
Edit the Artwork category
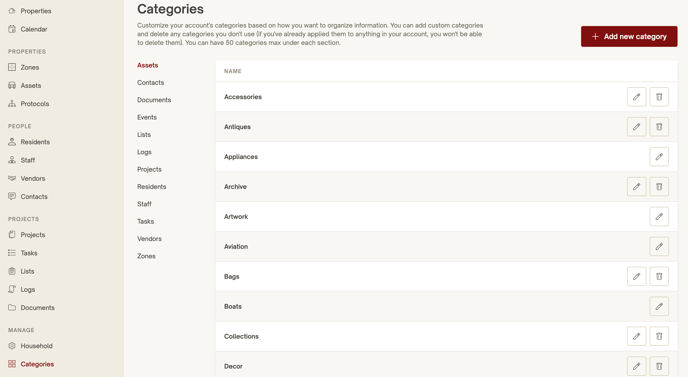659,216
